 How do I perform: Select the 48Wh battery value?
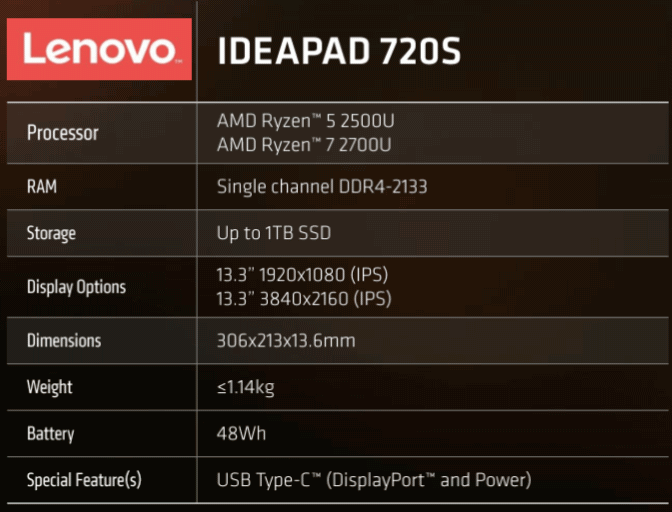tap(241, 434)
